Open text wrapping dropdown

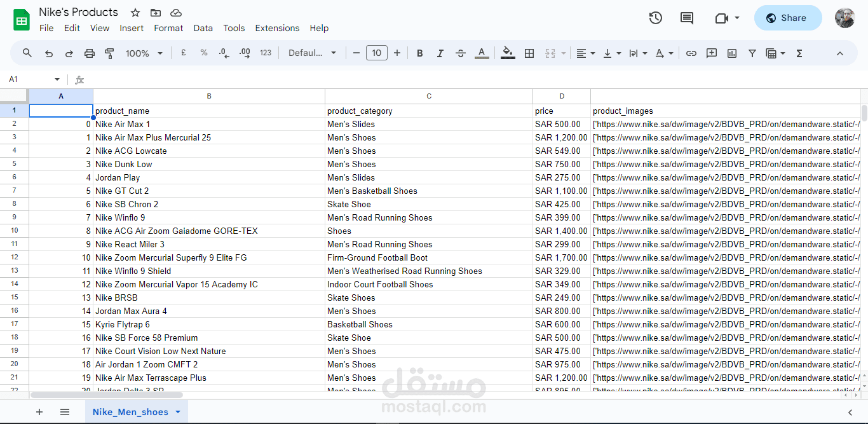[x=637, y=53]
